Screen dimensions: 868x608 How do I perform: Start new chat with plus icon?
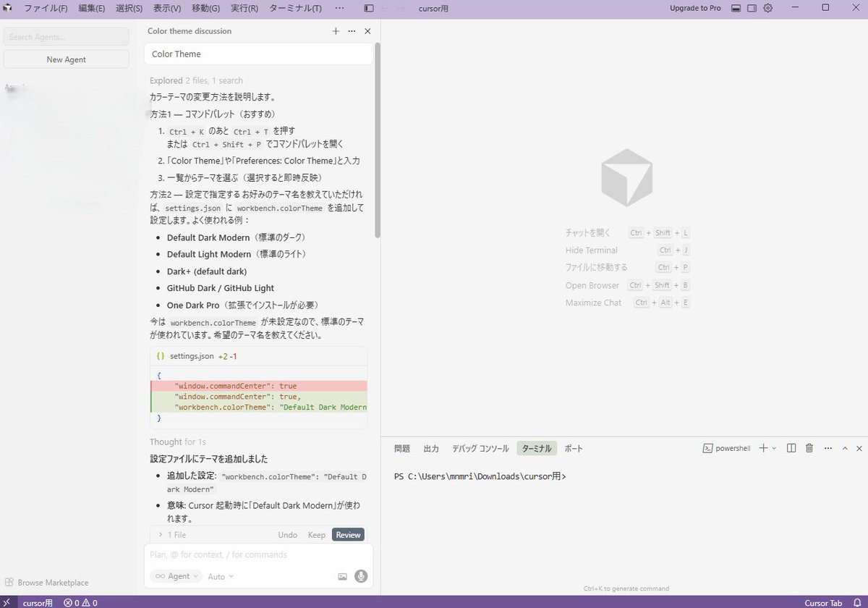336,31
